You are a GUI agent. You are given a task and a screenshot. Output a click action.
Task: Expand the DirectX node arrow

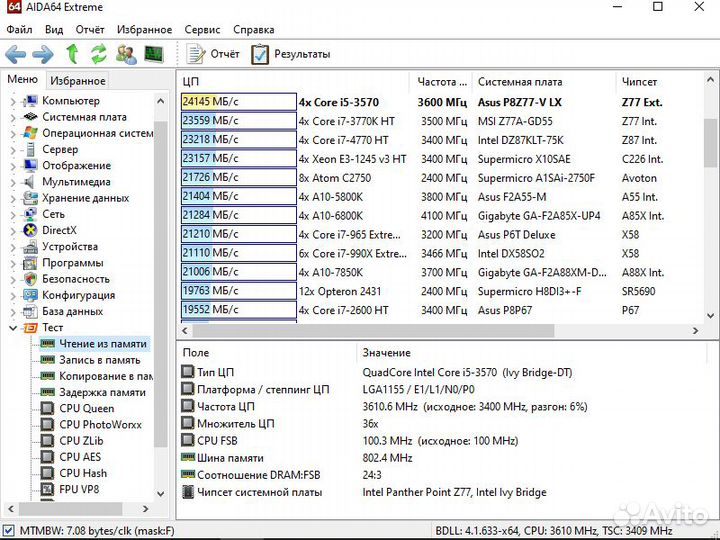[x=13, y=231]
